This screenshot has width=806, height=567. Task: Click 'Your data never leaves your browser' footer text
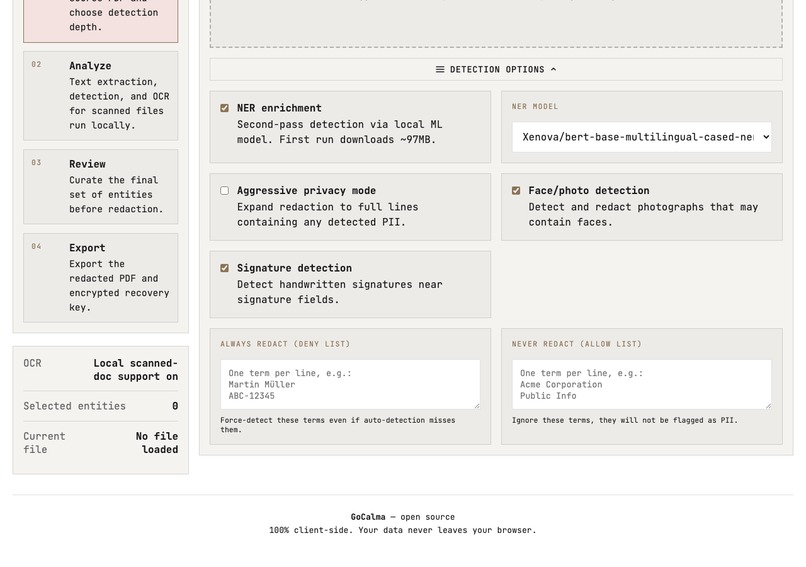click(447, 530)
